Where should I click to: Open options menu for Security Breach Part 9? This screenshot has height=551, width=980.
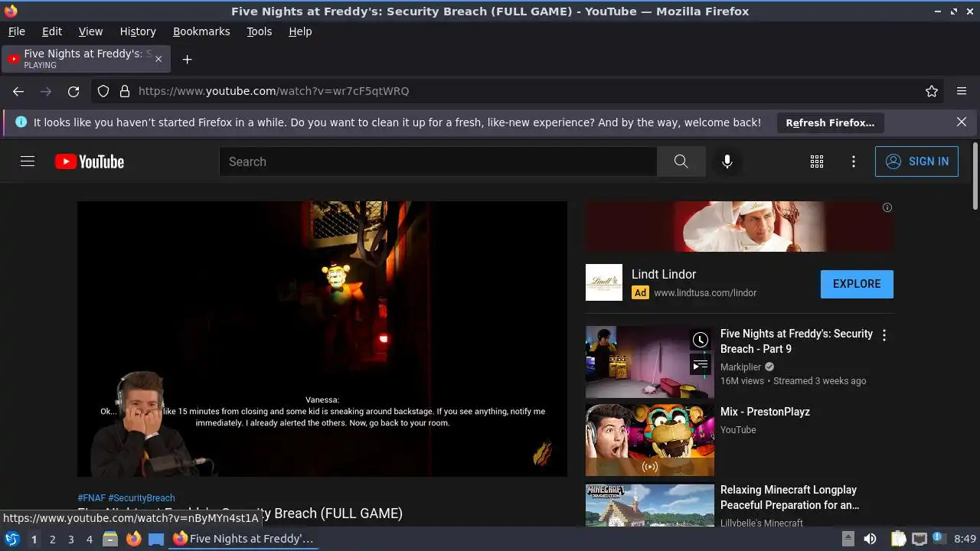click(x=884, y=335)
